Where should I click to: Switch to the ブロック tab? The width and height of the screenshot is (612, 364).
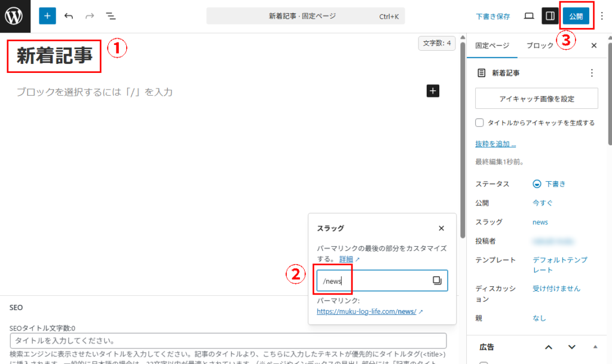540,45
